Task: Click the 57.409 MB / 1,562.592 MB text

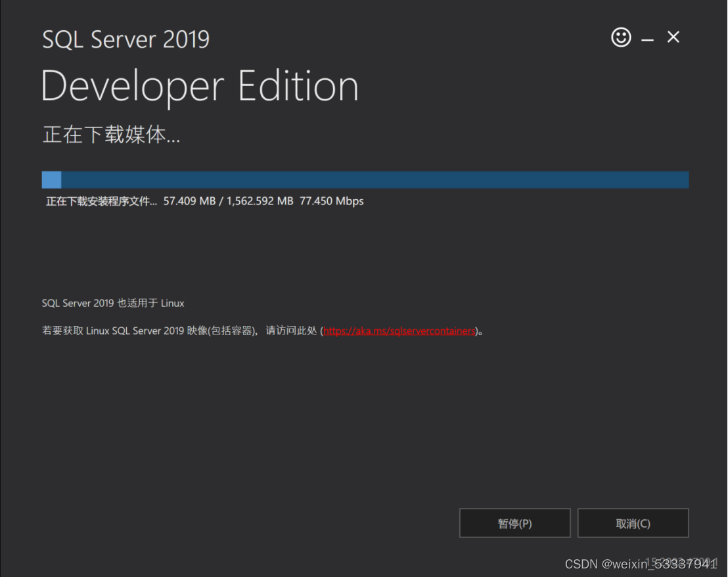Action: click(x=228, y=201)
